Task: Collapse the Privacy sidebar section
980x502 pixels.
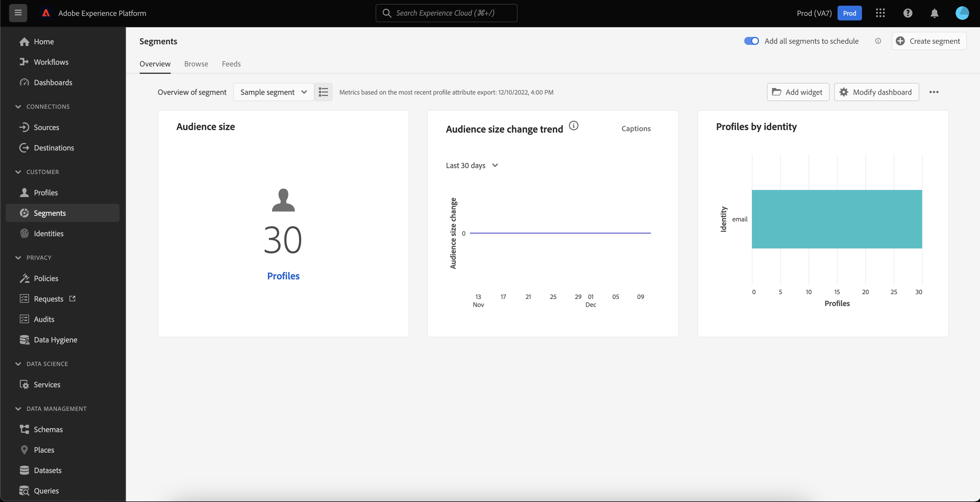Action: [x=18, y=258]
